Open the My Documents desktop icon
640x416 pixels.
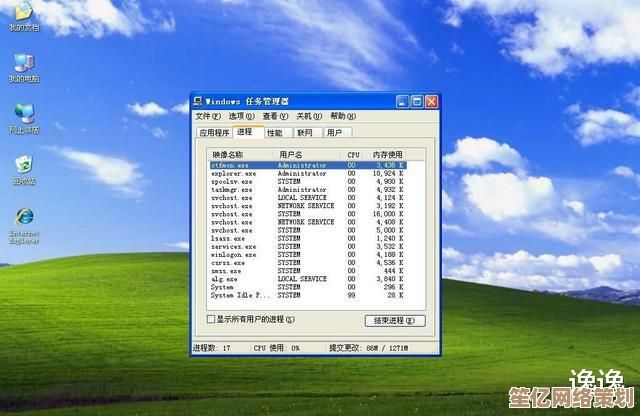24,16
